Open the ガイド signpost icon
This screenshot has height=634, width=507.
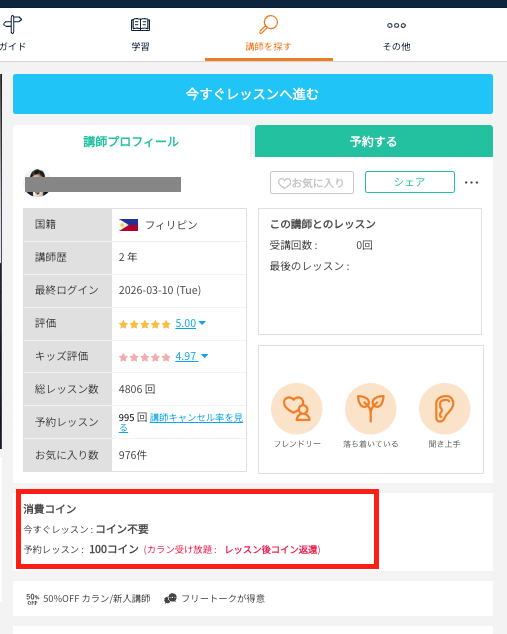tap(12, 24)
